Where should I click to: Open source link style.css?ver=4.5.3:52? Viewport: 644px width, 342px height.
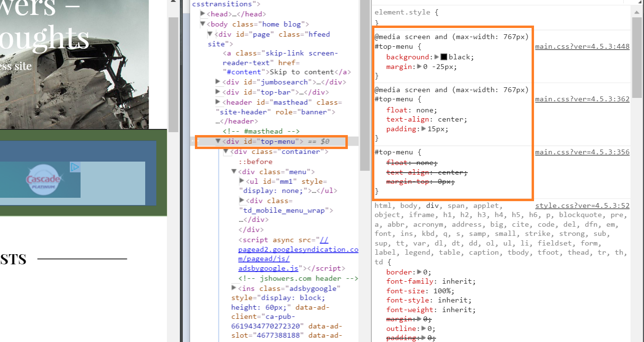coord(582,206)
